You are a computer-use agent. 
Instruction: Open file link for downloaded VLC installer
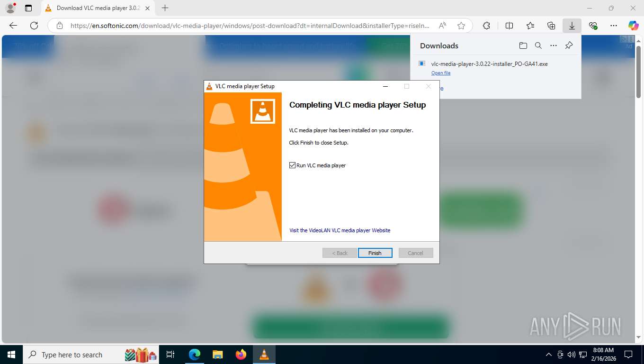pos(441,73)
